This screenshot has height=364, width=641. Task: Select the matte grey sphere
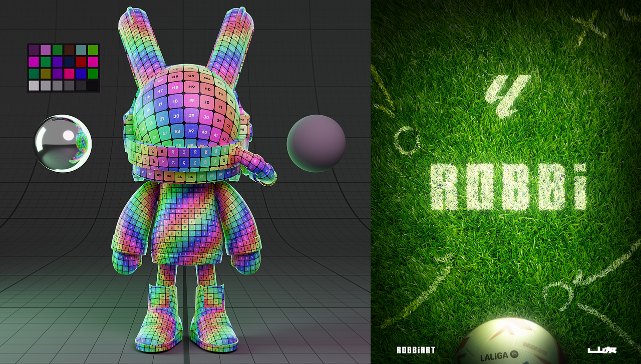pos(316,143)
